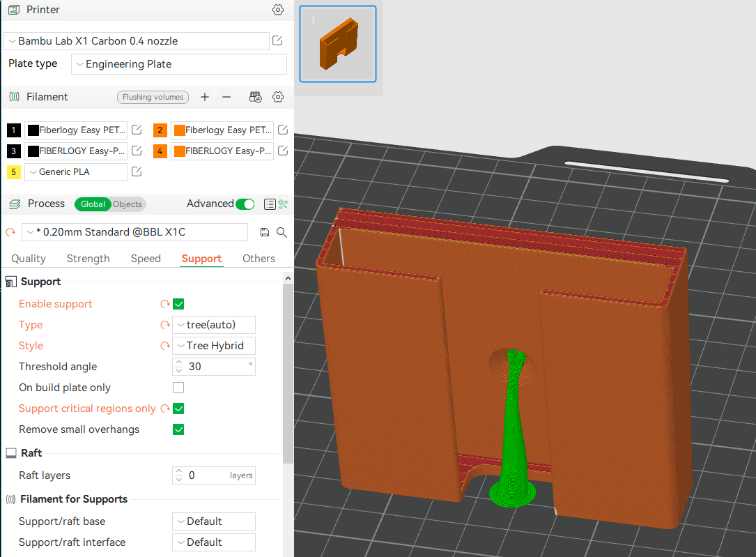Click the Printer section icon

tap(15, 10)
